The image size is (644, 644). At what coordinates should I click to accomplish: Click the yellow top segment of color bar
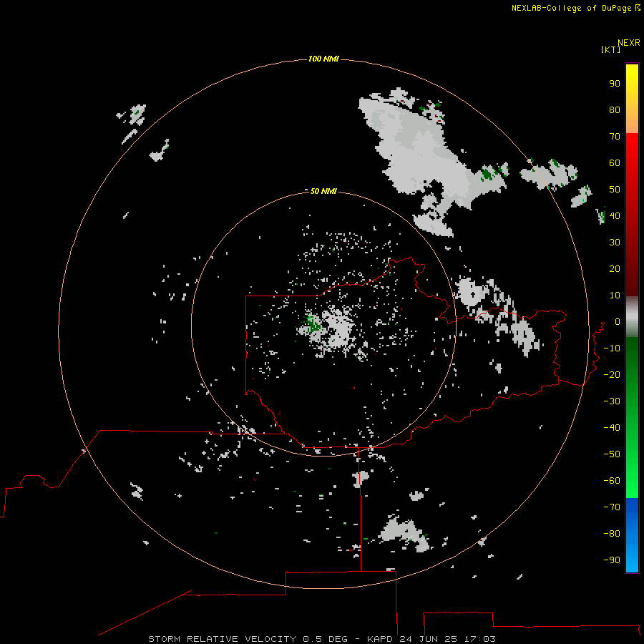pos(632,99)
